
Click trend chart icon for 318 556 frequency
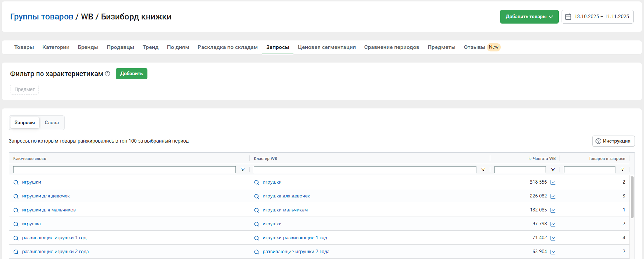553,183
